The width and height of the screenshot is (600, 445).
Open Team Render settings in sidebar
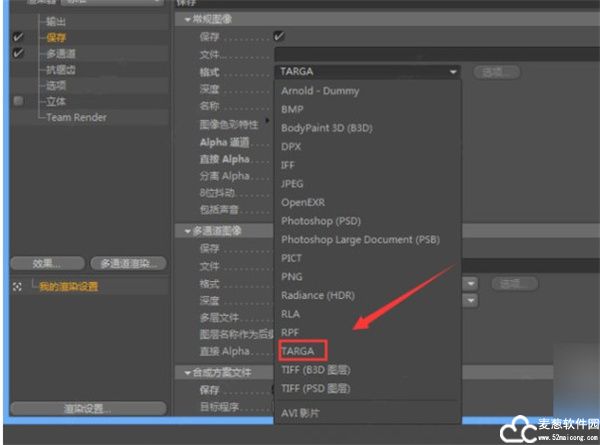point(77,117)
